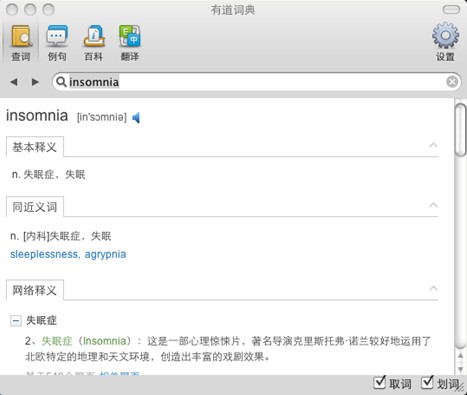Screen dimensions: 467x395
Task: Click the toolbar toggle pill in title bar
Action: (x=451, y=10)
